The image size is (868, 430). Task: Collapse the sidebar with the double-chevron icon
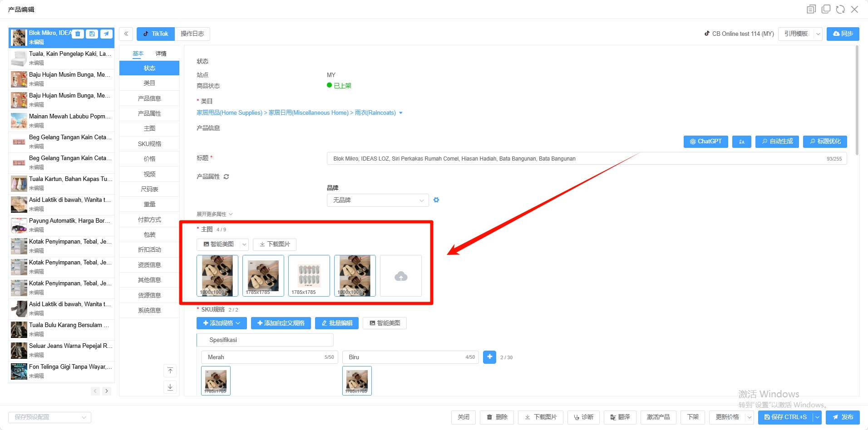[x=126, y=34]
